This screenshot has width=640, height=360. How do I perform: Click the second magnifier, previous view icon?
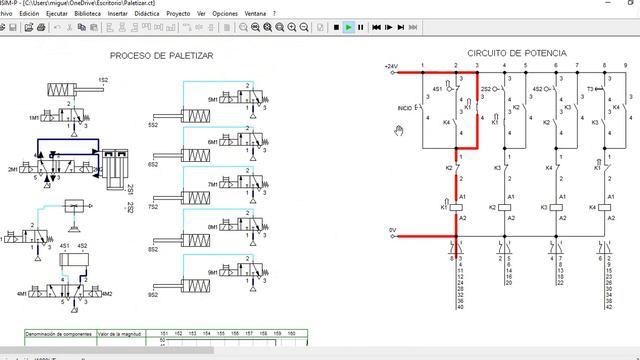coord(256,27)
